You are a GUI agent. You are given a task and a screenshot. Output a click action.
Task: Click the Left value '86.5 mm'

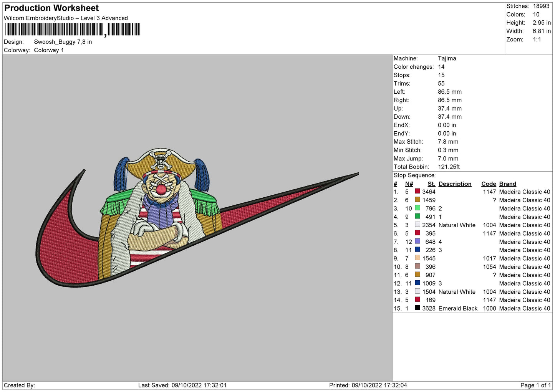coord(450,92)
